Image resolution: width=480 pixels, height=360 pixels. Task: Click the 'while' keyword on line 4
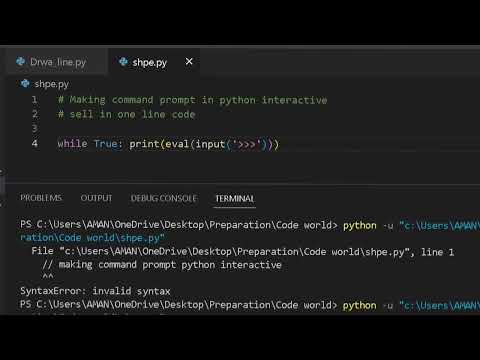[x=72, y=144]
